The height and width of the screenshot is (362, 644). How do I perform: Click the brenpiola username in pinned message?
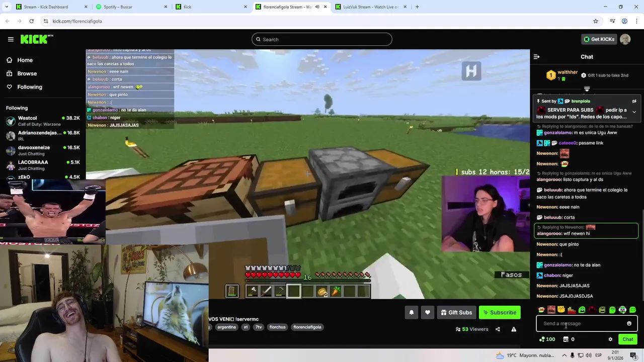580,101
